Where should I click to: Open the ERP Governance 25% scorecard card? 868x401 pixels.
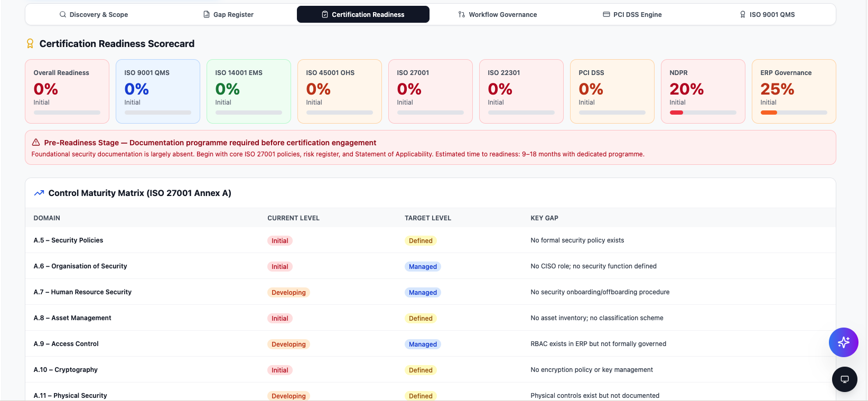tap(794, 91)
